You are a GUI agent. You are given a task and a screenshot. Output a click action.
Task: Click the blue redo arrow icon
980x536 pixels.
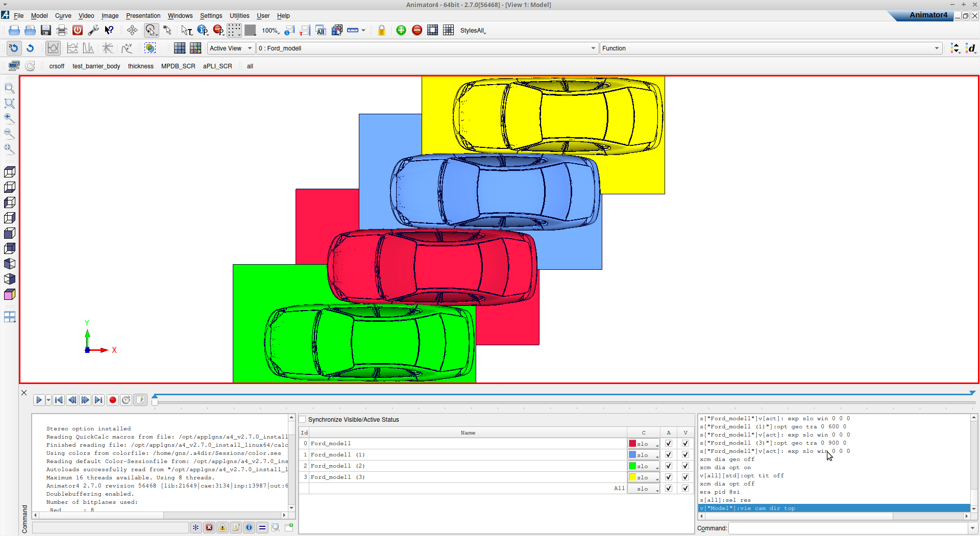pos(30,48)
